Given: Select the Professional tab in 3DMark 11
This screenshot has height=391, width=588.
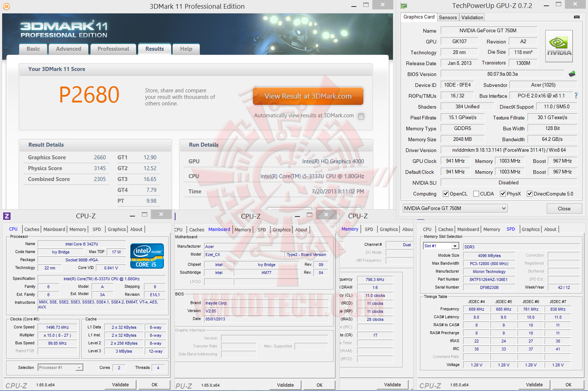Looking at the screenshot, I should click(113, 49).
